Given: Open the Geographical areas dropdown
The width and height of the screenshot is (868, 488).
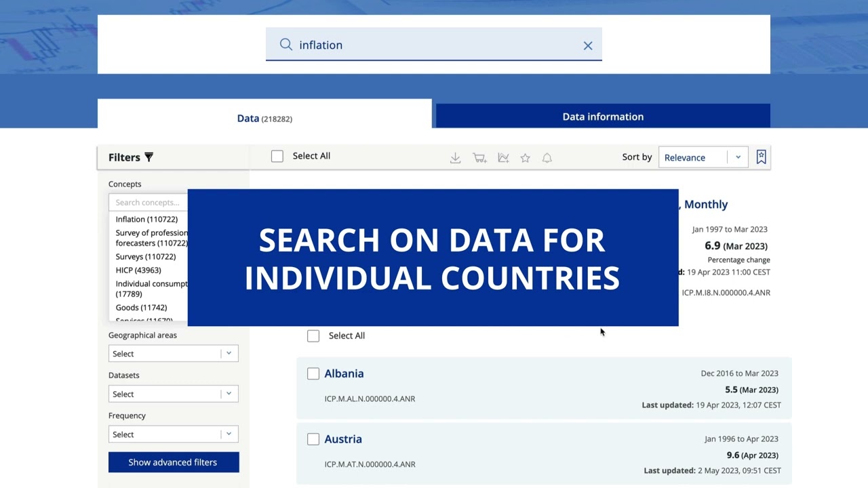Looking at the screenshot, I should pyautogui.click(x=174, y=354).
